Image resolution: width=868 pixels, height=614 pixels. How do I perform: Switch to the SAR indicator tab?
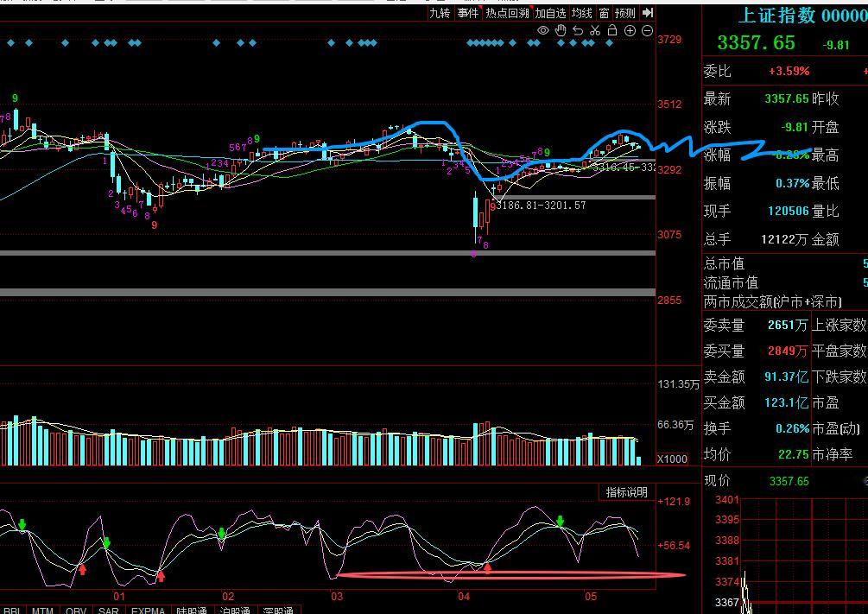109,611
